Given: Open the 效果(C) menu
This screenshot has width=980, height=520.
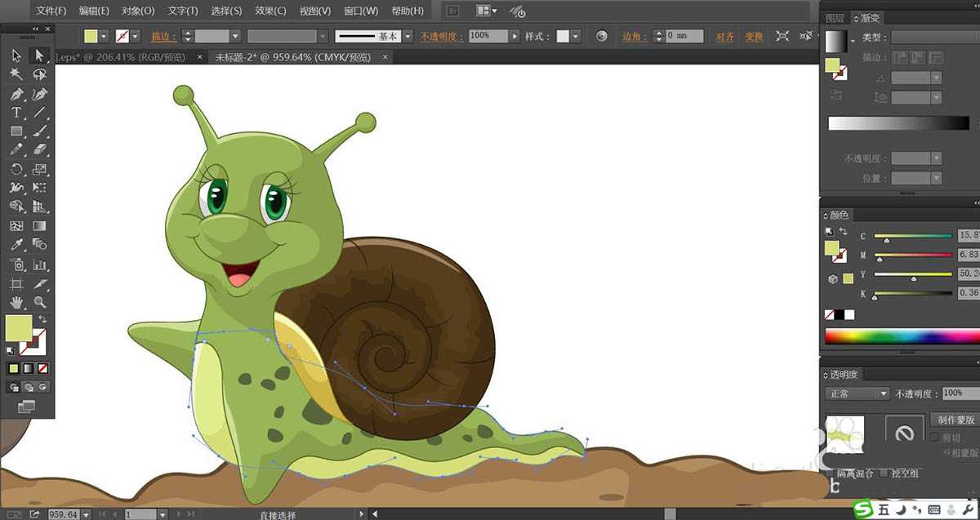Looking at the screenshot, I should (x=270, y=11).
